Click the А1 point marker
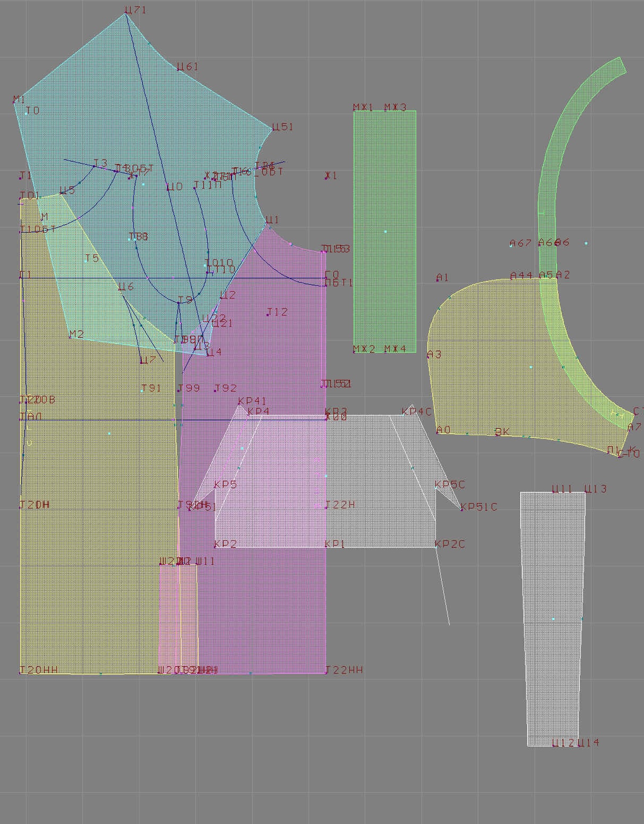This screenshot has height=824, width=644. coord(437,280)
